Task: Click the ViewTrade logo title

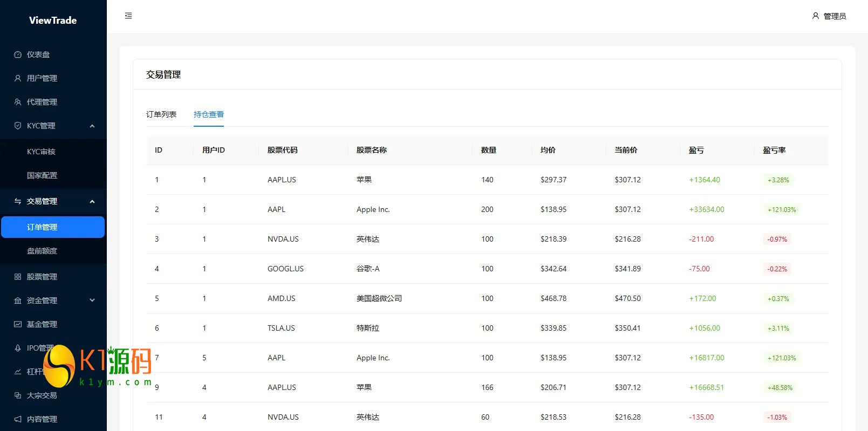Action: (53, 20)
